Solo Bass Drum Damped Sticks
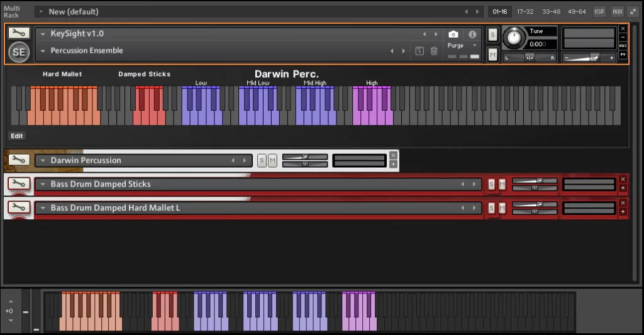This screenshot has height=335, width=644. click(491, 184)
